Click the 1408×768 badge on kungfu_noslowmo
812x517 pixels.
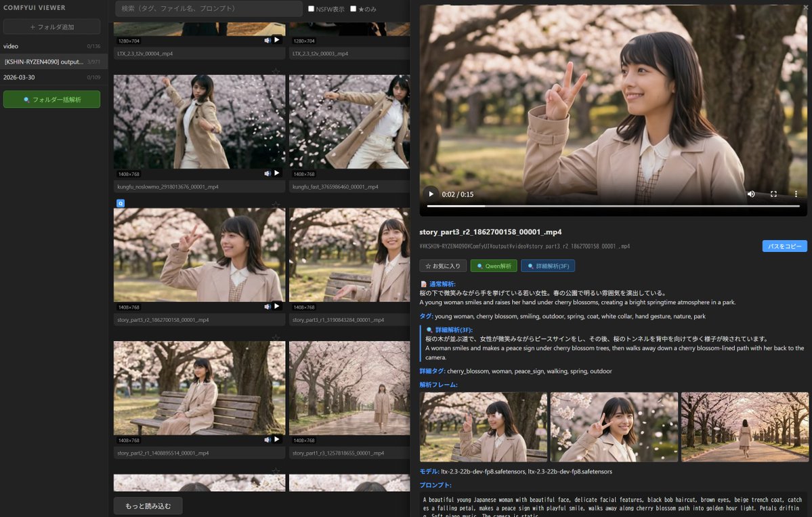pyautogui.click(x=129, y=174)
